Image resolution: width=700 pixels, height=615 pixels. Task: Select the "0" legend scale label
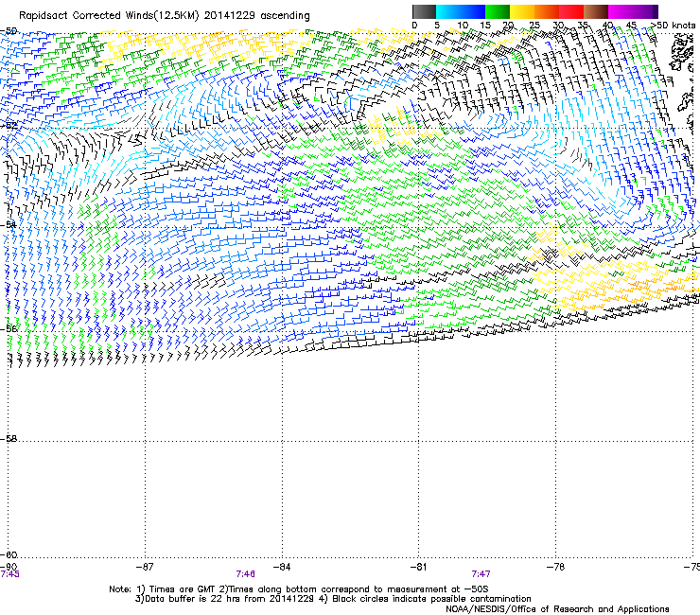click(414, 26)
